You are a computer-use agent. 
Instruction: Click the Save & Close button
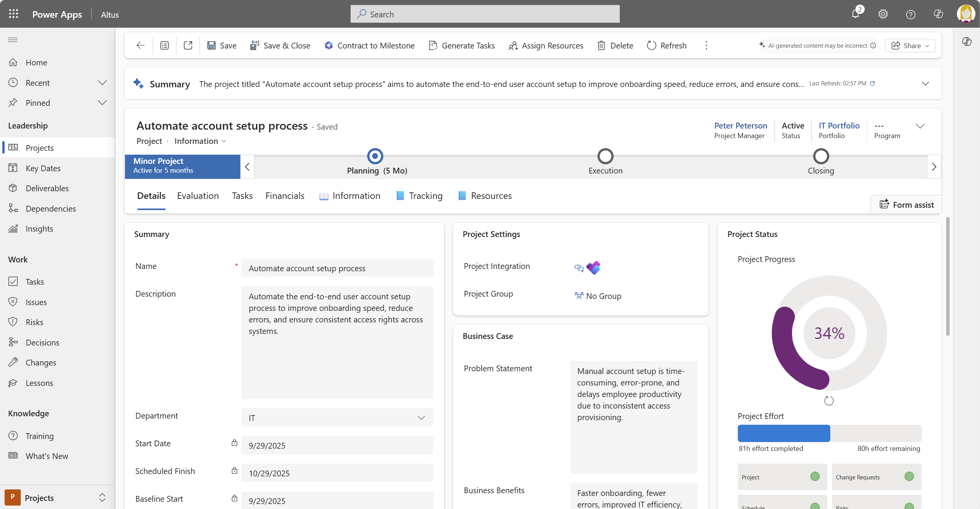[280, 45]
